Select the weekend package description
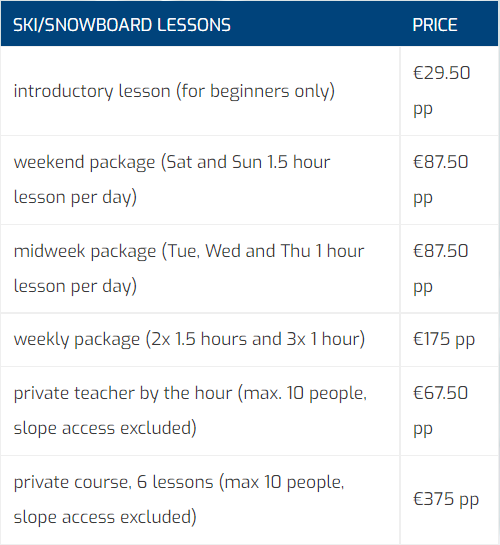The image size is (500, 545). click(x=172, y=180)
